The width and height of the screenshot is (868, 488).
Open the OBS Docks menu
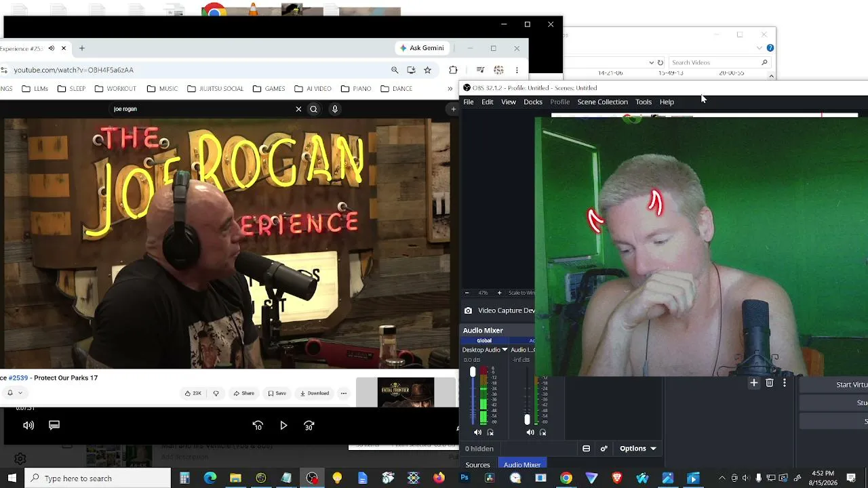533,102
